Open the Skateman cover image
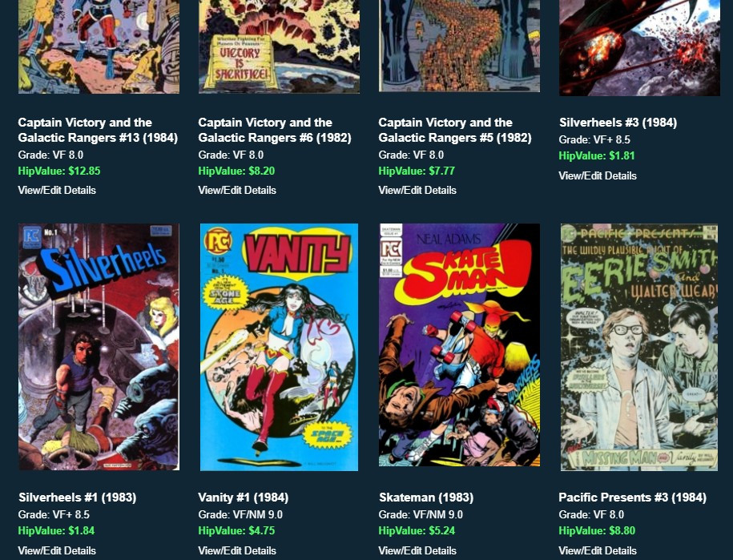The image size is (733, 560). click(x=459, y=345)
